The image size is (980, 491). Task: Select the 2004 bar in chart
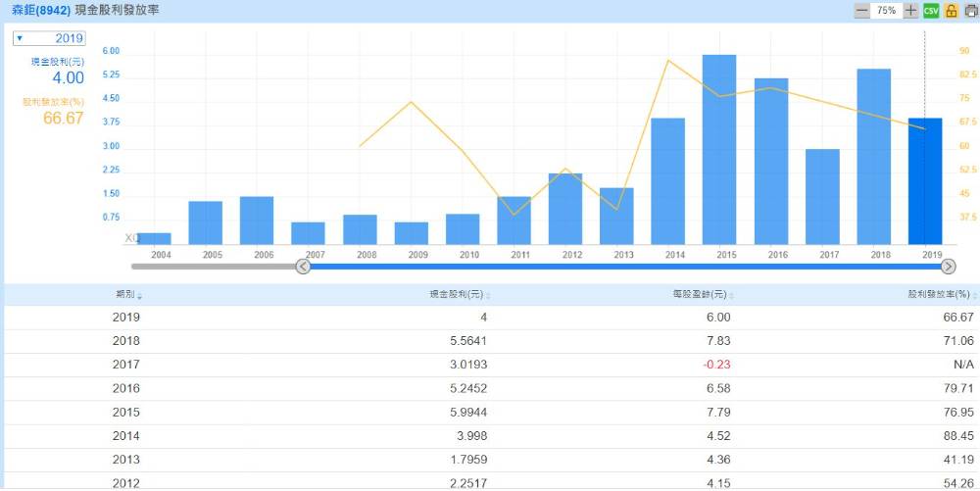point(154,238)
